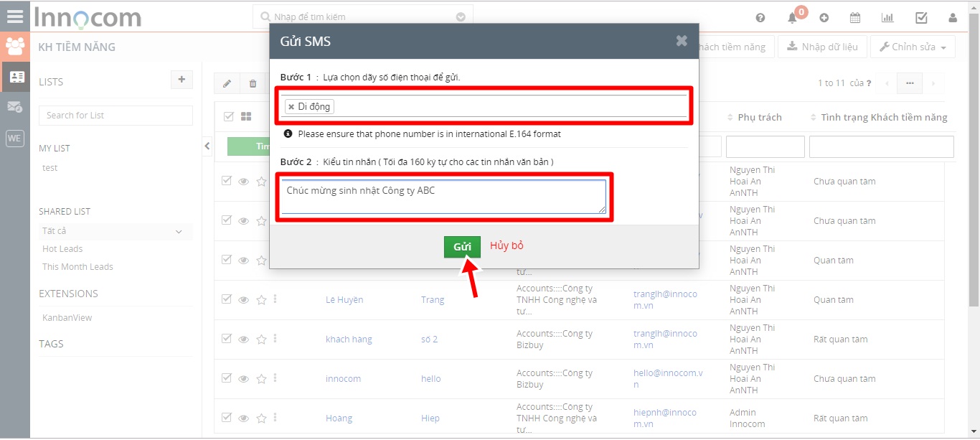Click the pencil edit icon in toolbar
This screenshot has height=440, width=980.
click(x=227, y=83)
